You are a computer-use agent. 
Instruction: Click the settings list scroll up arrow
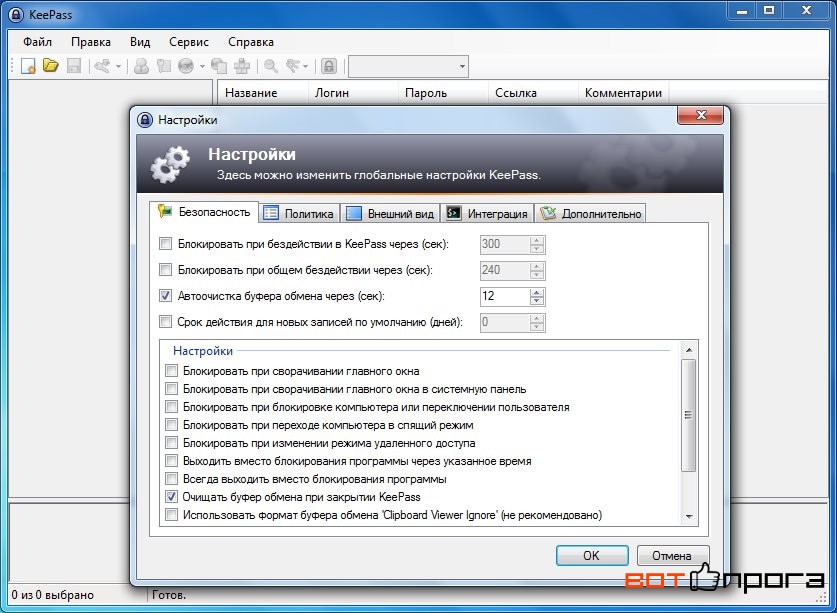pyautogui.click(x=689, y=350)
